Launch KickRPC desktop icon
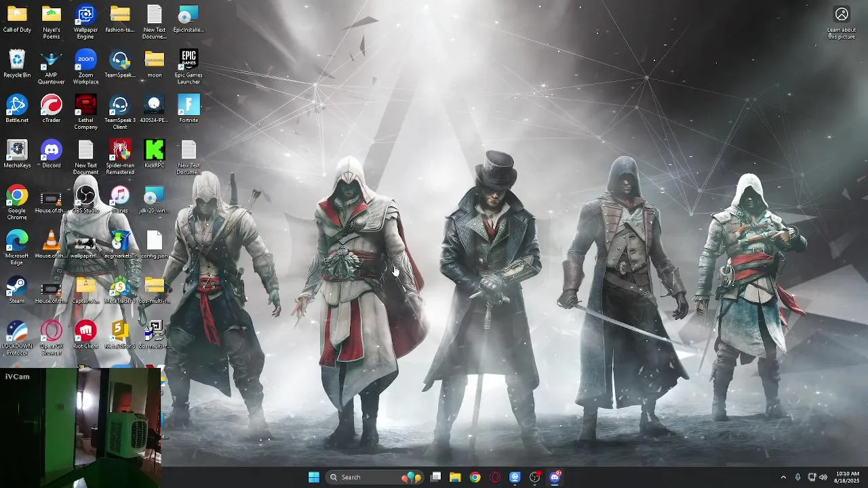The image size is (868, 488). pos(155,155)
